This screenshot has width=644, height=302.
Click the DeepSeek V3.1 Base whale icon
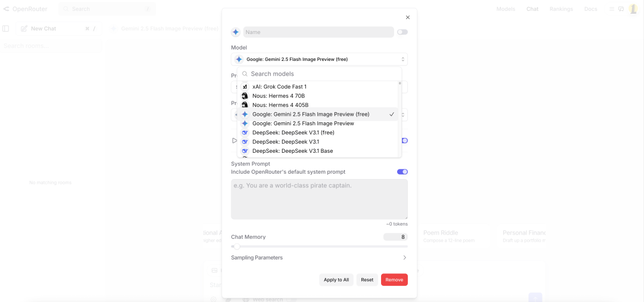click(245, 151)
